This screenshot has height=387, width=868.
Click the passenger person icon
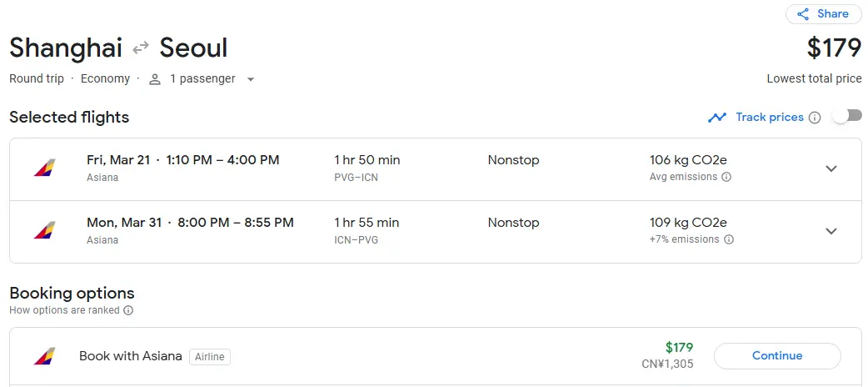point(155,79)
